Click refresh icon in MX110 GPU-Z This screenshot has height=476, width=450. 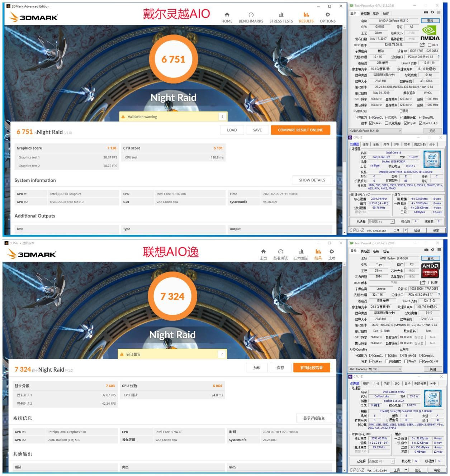(x=432, y=13)
